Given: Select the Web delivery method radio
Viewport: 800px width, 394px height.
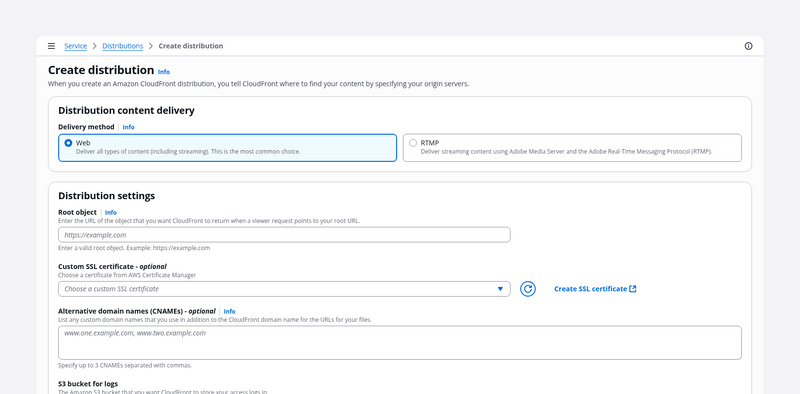Looking at the screenshot, I should click(x=68, y=143).
